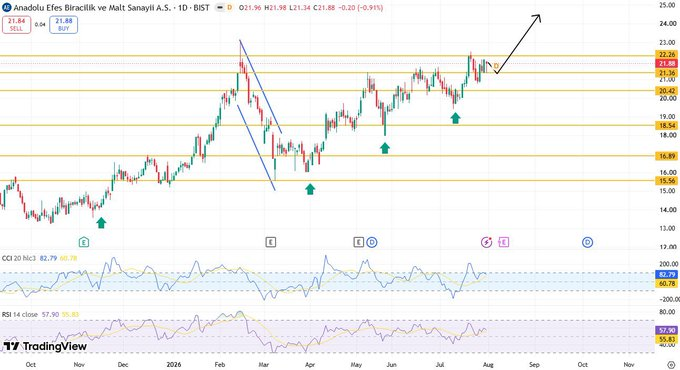Click the 19.00 price axis label
This screenshot has height=370, width=680.
point(667,116)
